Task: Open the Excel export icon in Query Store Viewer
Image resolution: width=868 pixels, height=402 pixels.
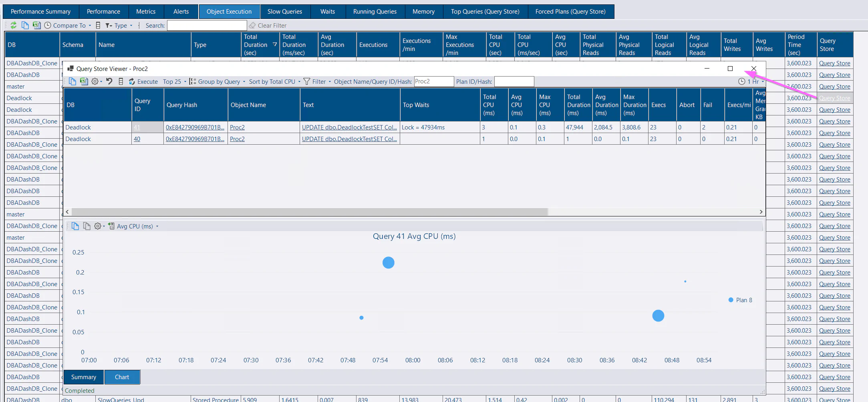Action: 84,81
